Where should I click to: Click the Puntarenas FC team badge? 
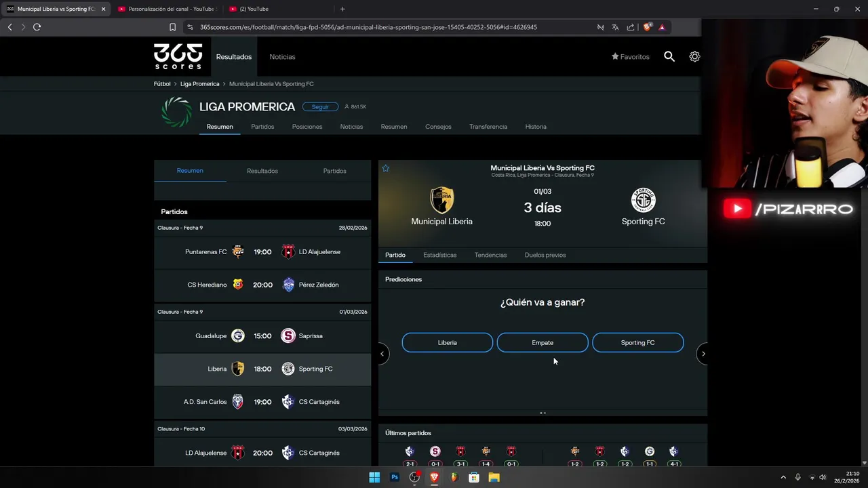[238, 252]
